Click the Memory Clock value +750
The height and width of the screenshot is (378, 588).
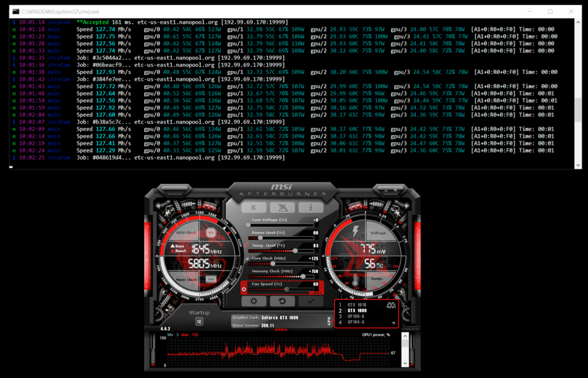[x=313, y=271]
